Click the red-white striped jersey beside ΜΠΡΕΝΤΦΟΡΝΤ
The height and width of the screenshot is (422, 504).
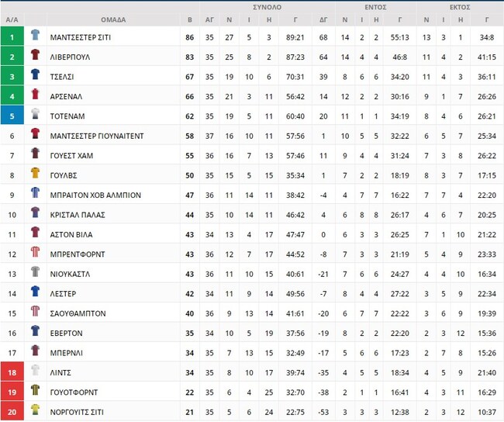pos(36,252)
